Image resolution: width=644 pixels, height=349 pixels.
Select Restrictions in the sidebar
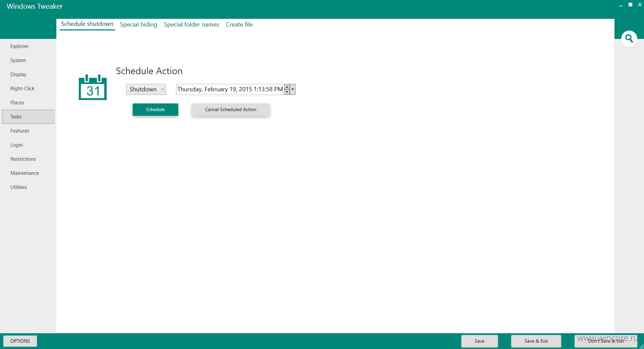(x=28, y=159)
